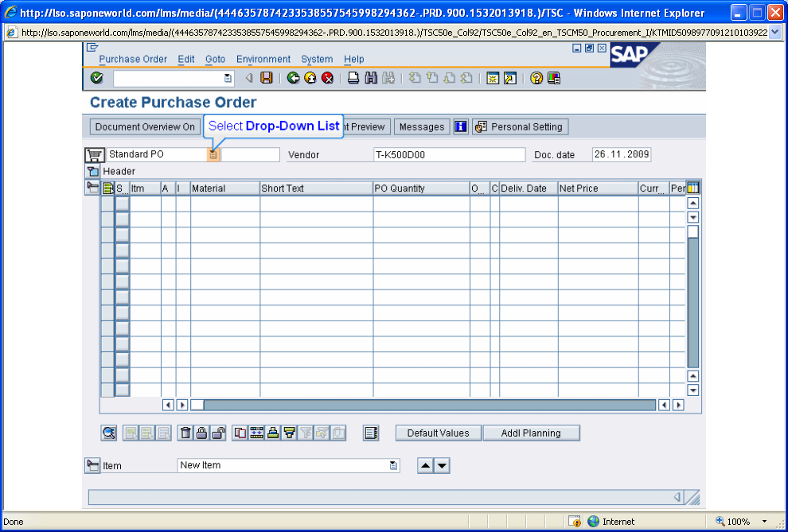
Task: Click the sort ascending icon below the table
Action: point(273,433)
